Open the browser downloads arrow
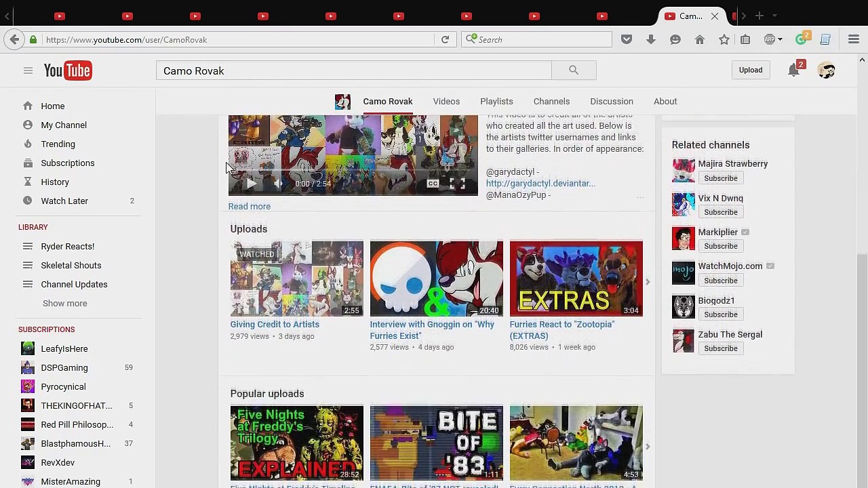Image resolution: width=868 pixels, height=488 pixels. coord(651,39)
